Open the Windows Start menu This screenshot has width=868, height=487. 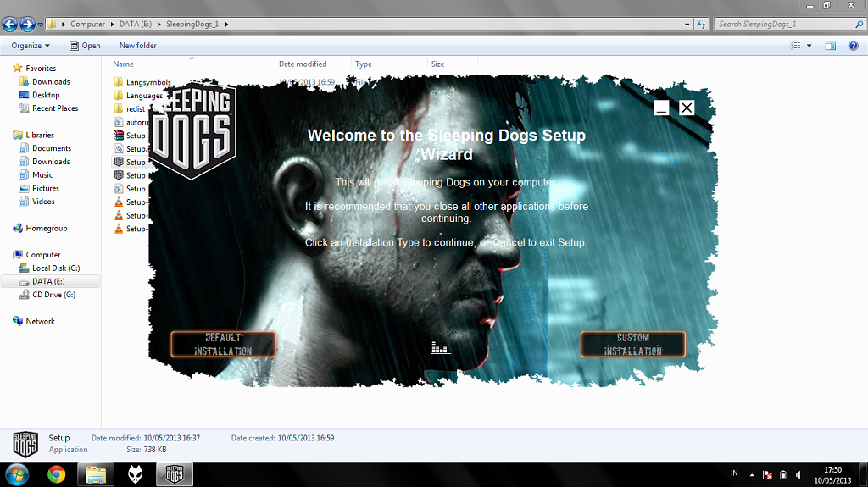[x=17, y=474]
